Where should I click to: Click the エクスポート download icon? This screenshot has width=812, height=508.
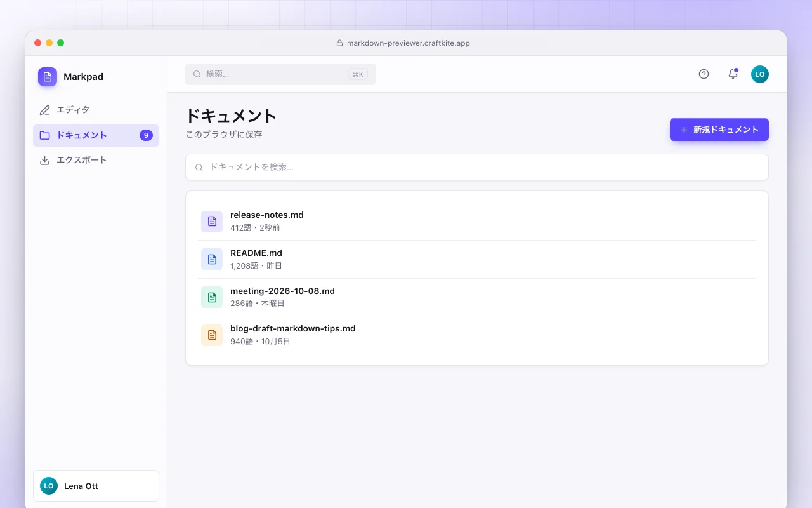point(44,160)
